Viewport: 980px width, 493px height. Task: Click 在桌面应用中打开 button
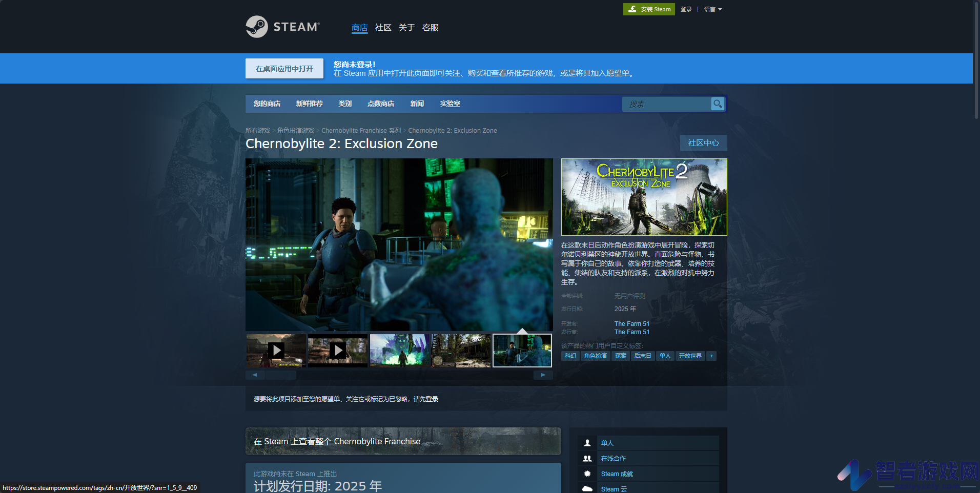click(284, 69)
